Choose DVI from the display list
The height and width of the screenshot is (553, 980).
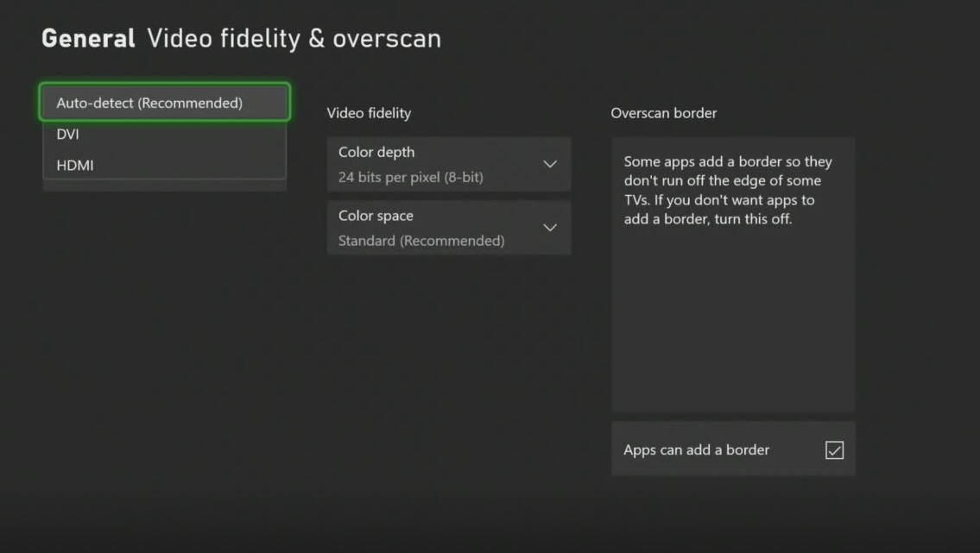pyautogui.click(x=165, y=135)
